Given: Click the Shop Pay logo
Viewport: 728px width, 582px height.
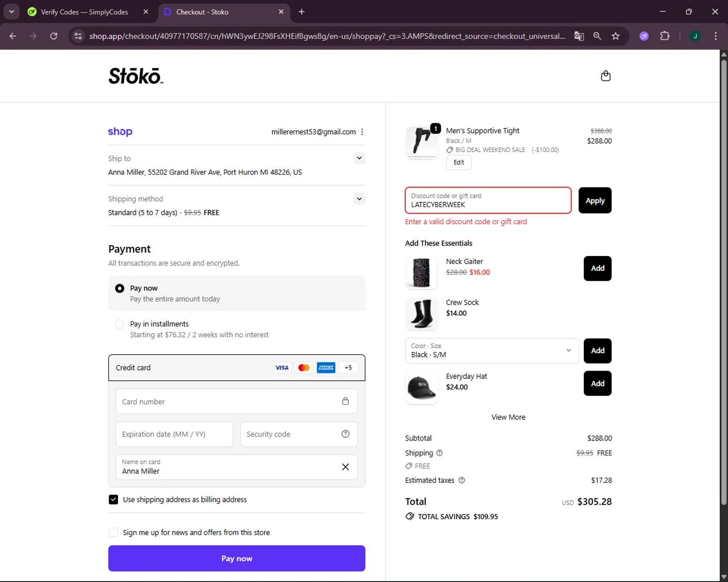Looking at the screenshot, I should (120, 131).
